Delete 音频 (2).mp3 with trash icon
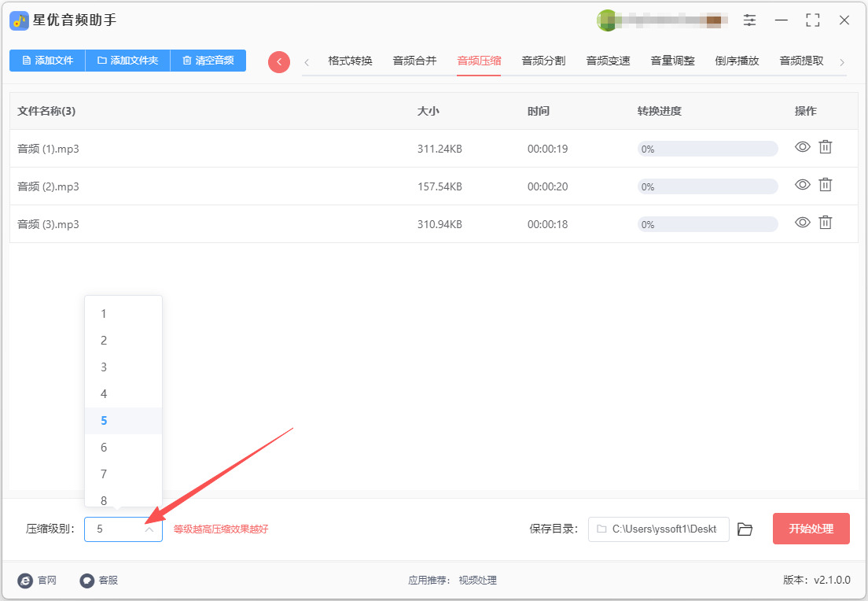Viewport: 868px width, 601px height. tap(826, 184)
